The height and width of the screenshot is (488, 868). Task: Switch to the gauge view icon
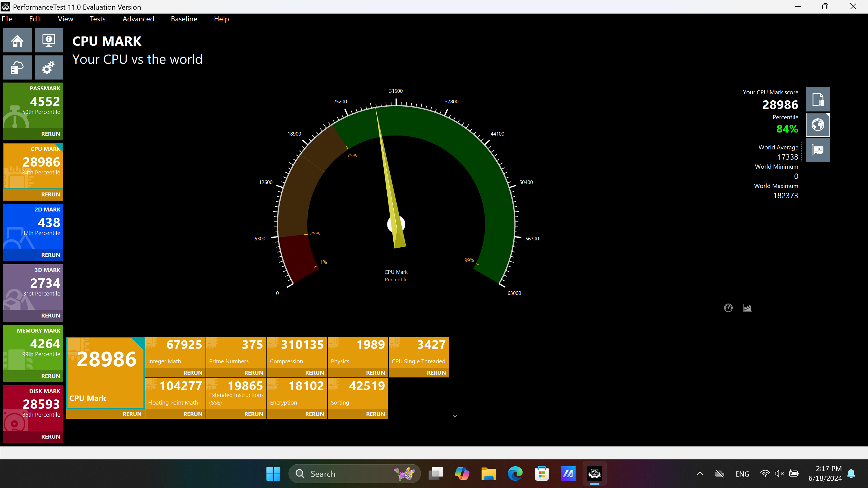pyautogui.click(x=728, y=308)
